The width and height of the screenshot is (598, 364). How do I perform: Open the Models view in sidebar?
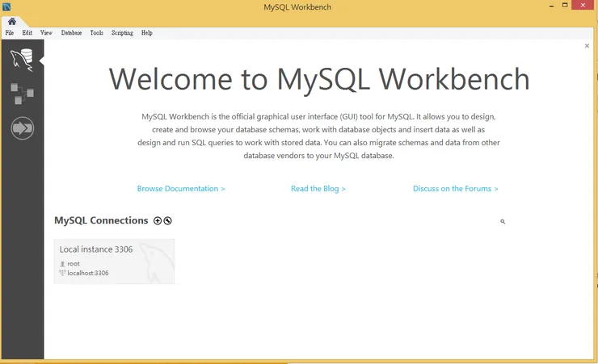tap(22, 94)
